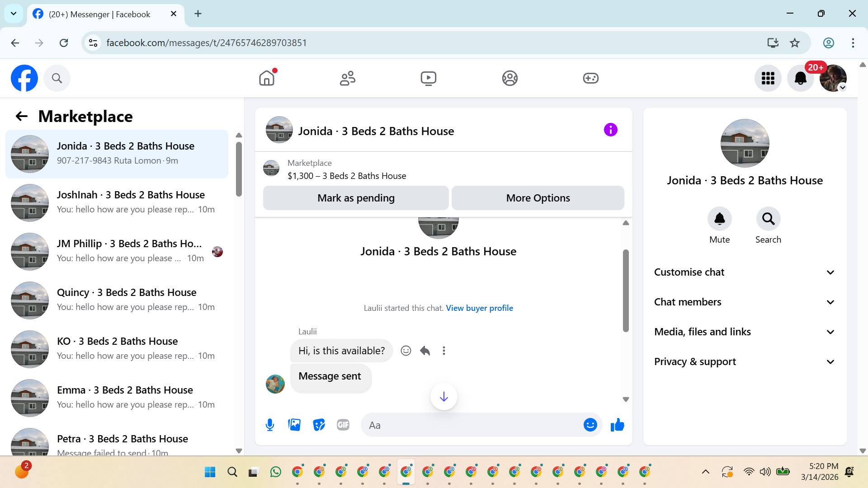Image resolution: width=868 pixels, height=488 pixels.
Task: Open the Notifications bell with 20+ badge
Action: tap(801, 78)
